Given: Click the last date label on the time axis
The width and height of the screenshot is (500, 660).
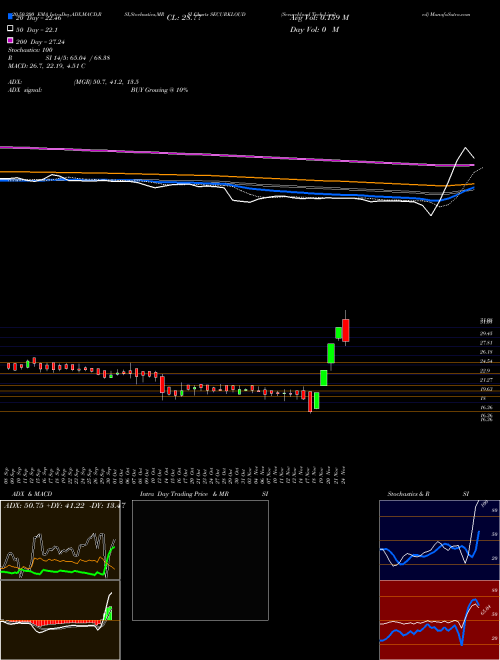Looking at the screenshot, I should click(344, 475).
